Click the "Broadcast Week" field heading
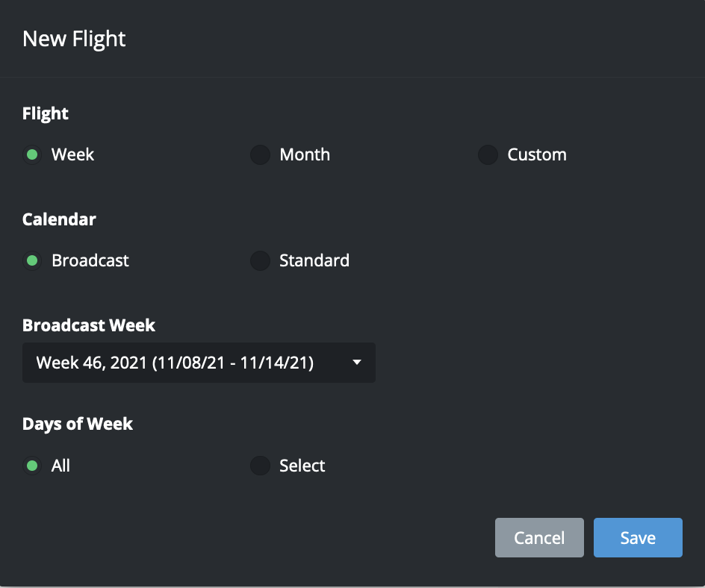 (89, 325)
